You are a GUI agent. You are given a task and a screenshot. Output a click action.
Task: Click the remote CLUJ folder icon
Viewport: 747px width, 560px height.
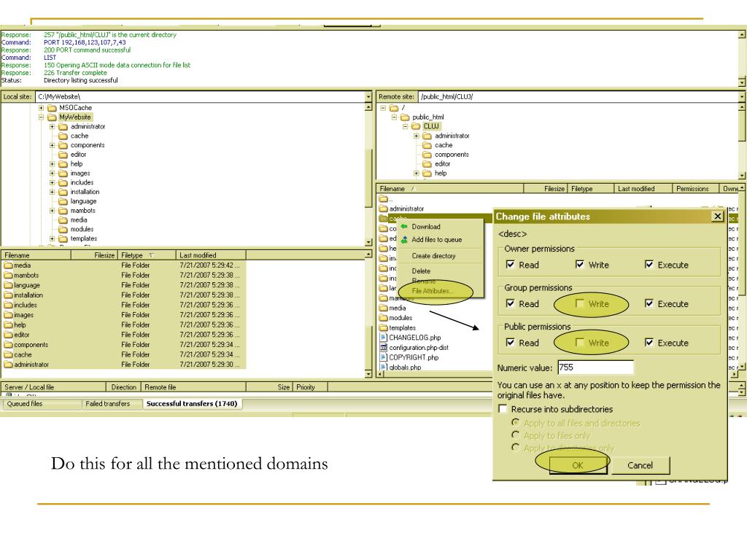(x=417, y=126)
